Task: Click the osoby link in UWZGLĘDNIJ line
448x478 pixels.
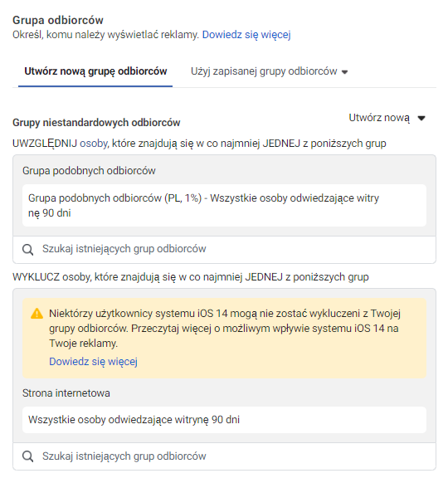Action: (95, 144)
